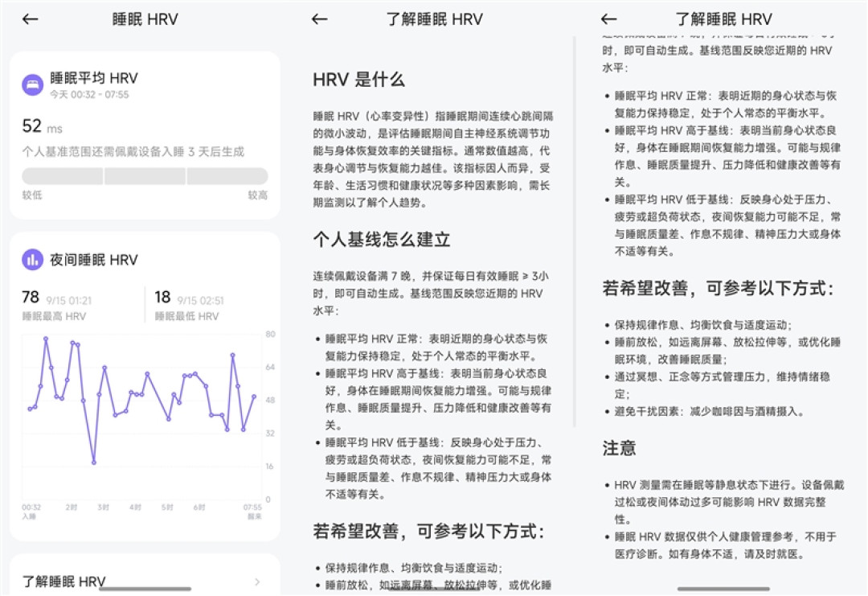Tap the home indicator bar on right screen
868x596 pixels.
click(x=723, y=589)
